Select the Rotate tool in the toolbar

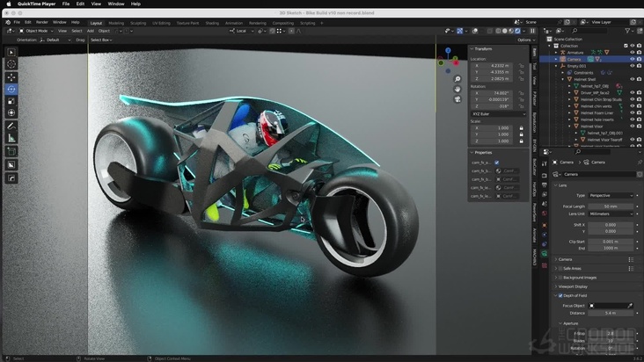click(x=11, y=89)
